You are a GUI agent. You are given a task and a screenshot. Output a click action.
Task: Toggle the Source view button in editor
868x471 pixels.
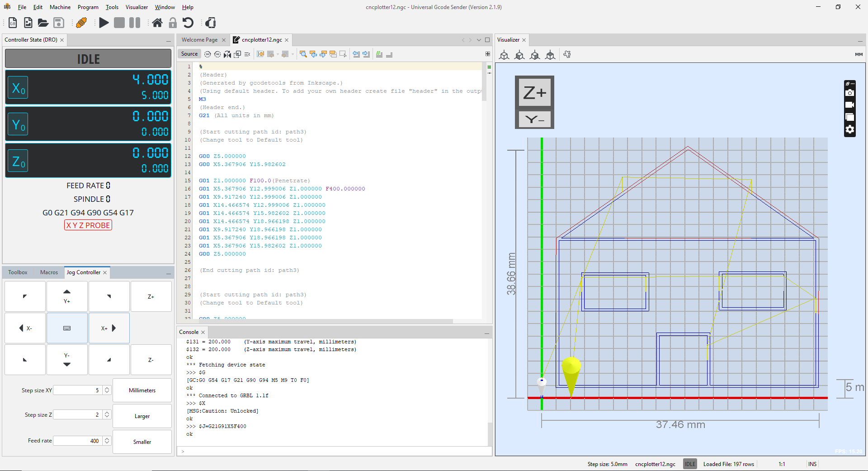click(189, 54)
